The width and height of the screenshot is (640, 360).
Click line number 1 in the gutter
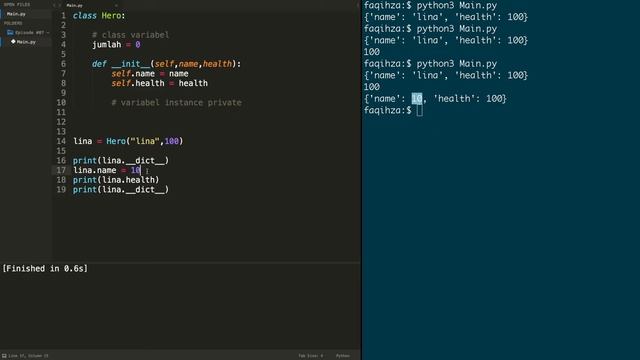pyautogui.click(x=63, y=16)
